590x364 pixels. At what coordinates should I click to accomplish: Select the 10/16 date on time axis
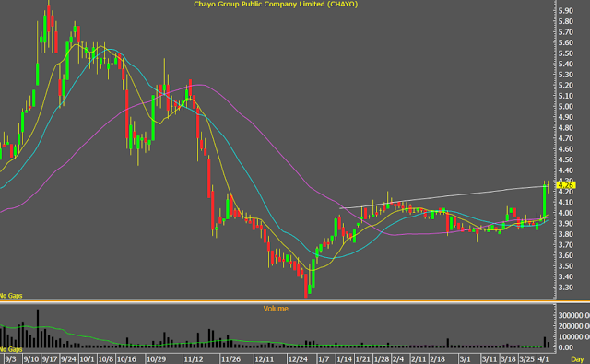pyautogui.click(x=126, y=359)
